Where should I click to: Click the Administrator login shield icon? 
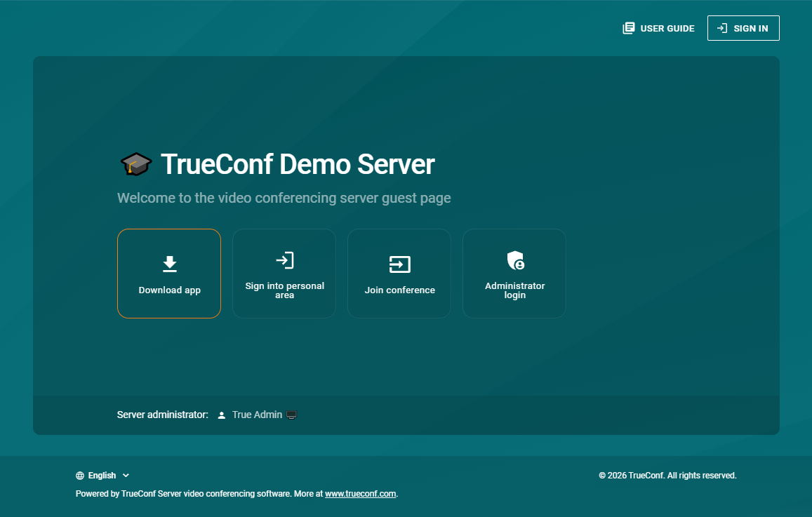pyautogui.click(x=515, y=261)
